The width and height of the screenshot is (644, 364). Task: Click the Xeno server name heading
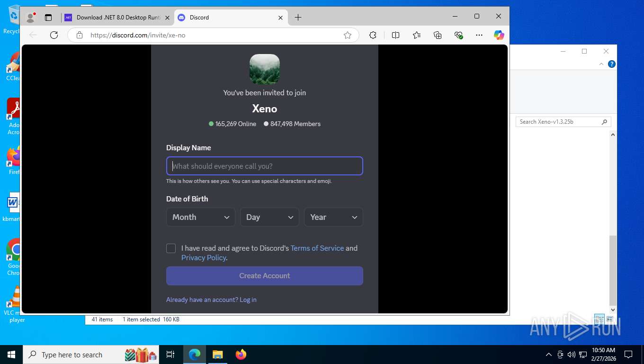tap(265, 109)
